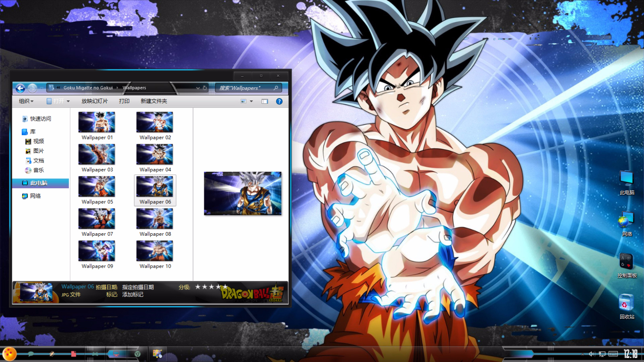Open the 组织 organize menu
The image size is (644, 362).
pos(26,101)
